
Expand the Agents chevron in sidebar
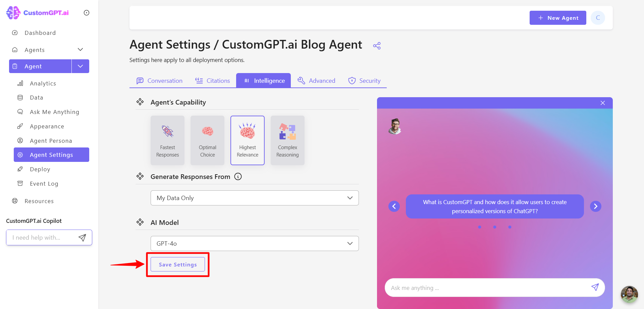pos(80,50)
